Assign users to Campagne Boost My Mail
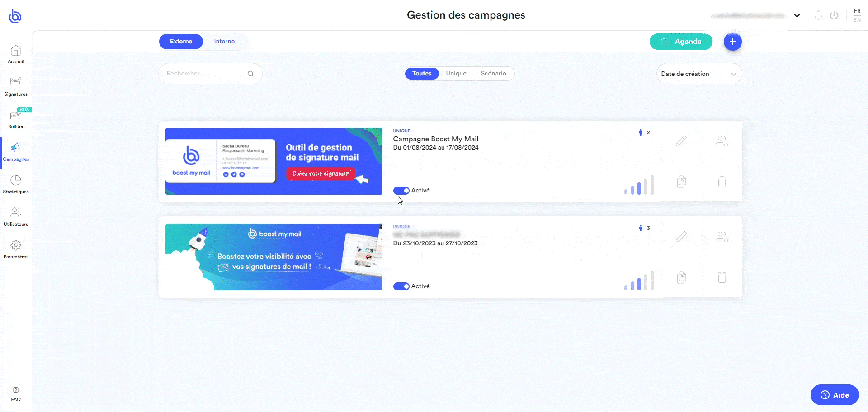 [722, 141]
